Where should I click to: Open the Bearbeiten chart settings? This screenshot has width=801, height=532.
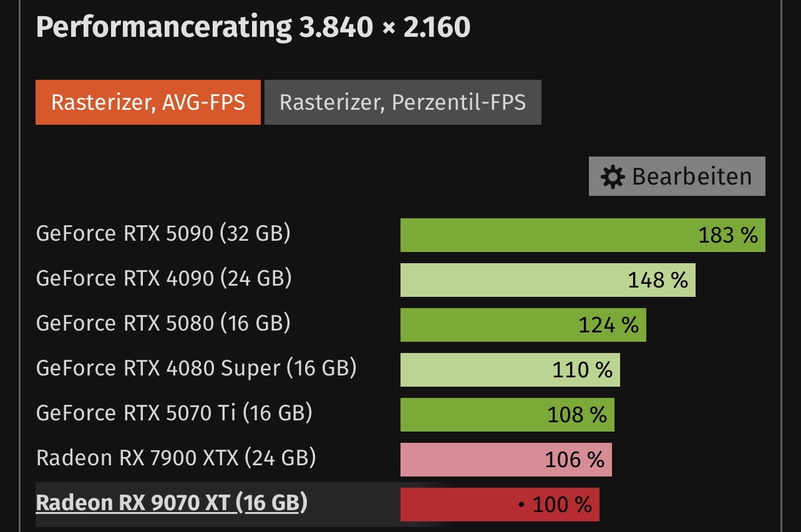[676, 177]
